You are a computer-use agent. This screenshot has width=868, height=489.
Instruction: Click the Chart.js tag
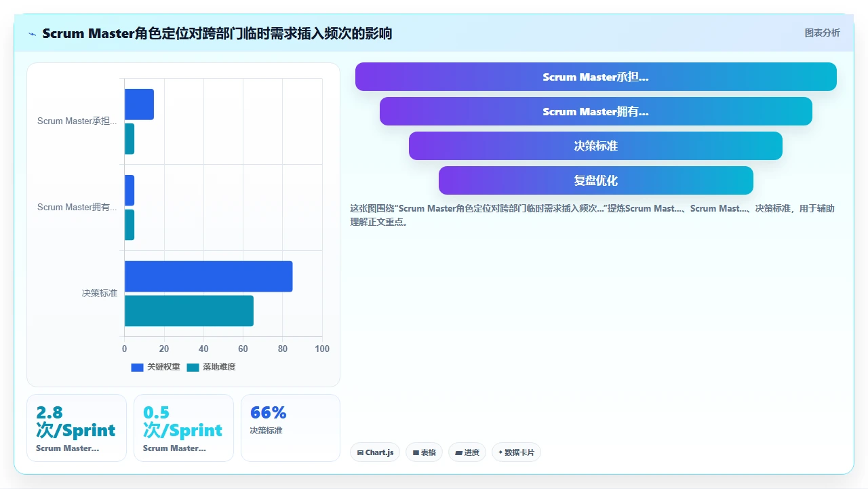click(x=375, y=452)
